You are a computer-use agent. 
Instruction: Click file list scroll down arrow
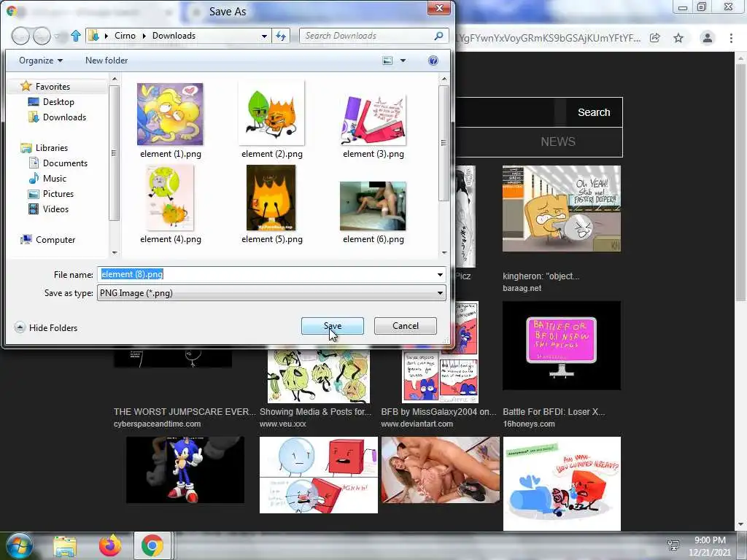pos(444,253)
